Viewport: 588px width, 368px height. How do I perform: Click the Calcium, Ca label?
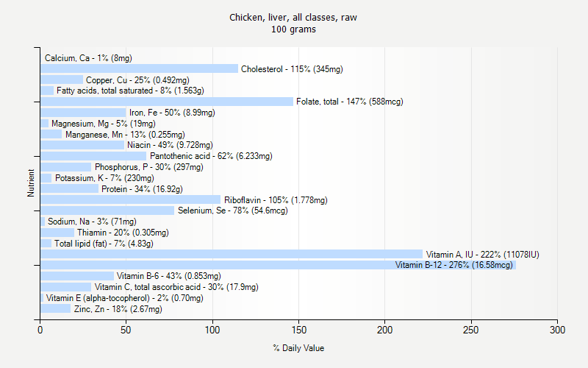[x=88, y=58]
